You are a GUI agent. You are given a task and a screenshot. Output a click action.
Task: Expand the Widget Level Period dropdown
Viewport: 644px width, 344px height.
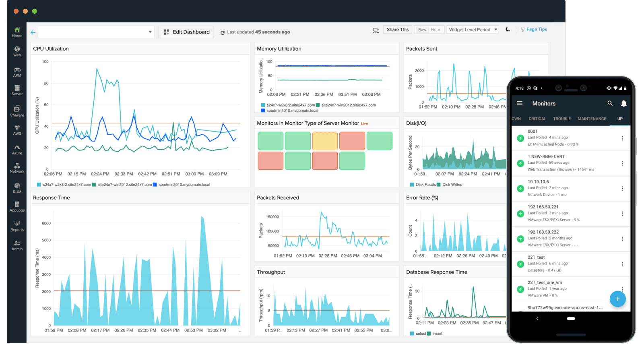pos(473,30)
